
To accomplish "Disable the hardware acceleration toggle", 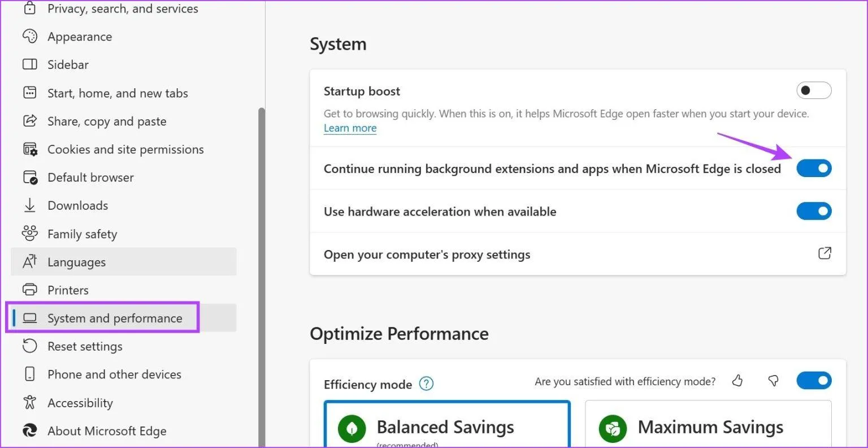I will pyautogui.click(x=814, y=211).
